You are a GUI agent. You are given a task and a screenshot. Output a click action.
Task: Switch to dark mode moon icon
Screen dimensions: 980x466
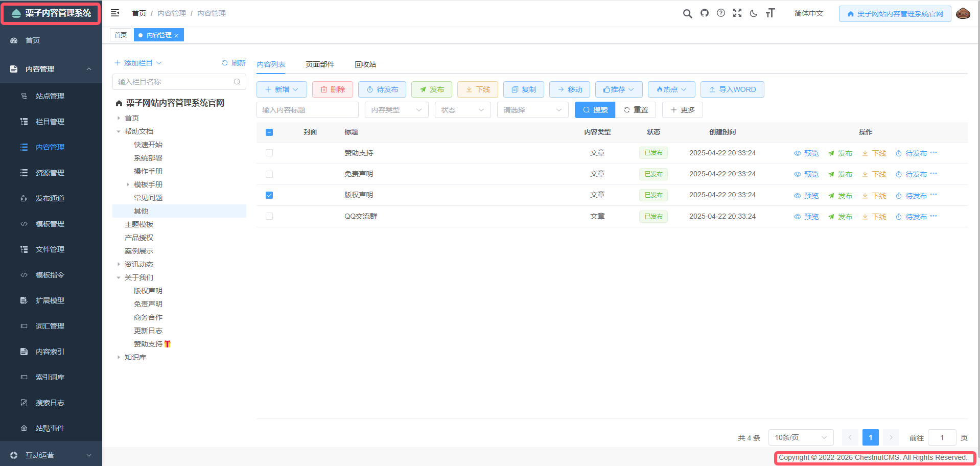(753, 14)
